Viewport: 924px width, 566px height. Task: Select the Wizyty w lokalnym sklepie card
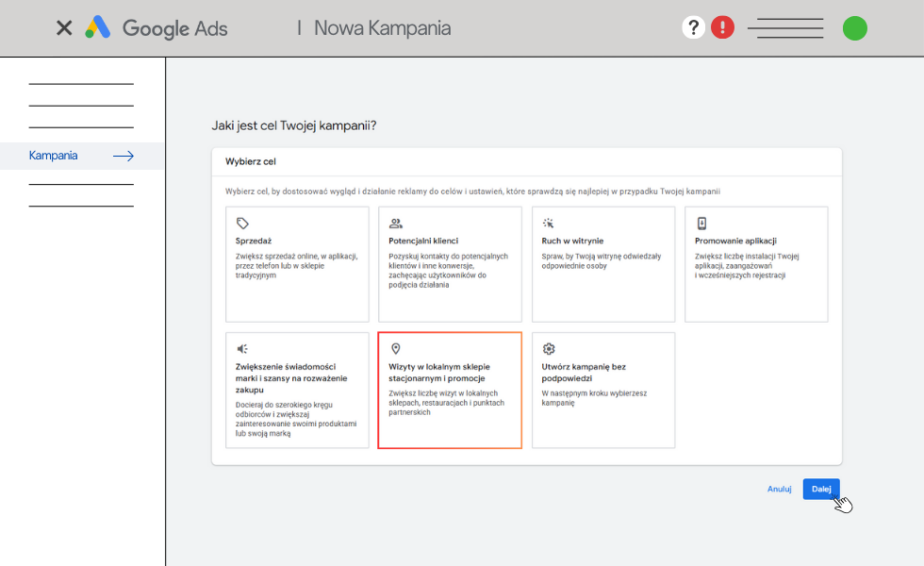pos(450,391)
